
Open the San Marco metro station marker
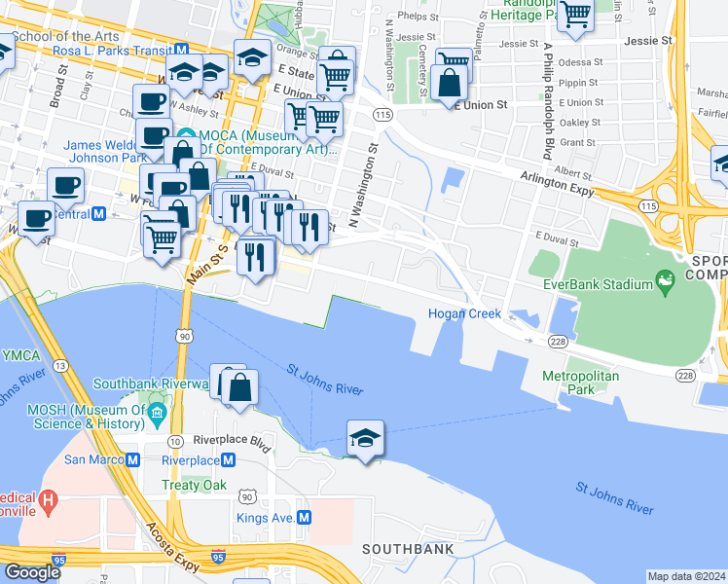click(133, 460)
